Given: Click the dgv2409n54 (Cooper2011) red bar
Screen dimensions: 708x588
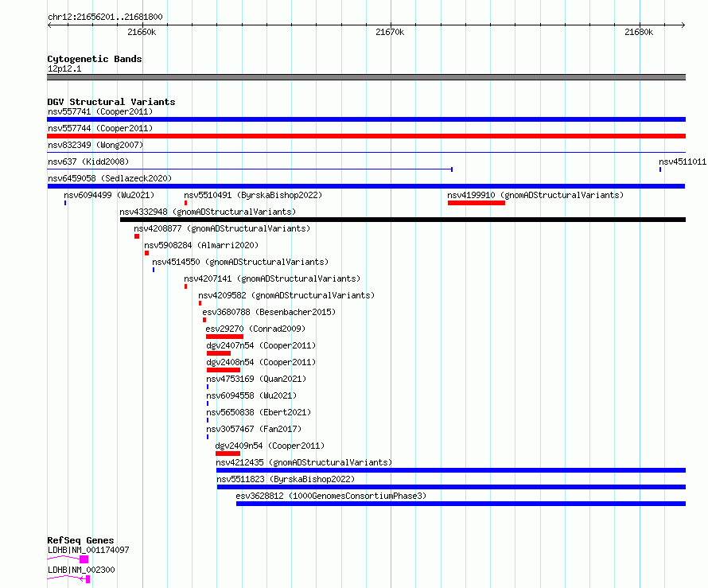Looking at the screenshot, I should pyautogui.click(x=228, y=454).
